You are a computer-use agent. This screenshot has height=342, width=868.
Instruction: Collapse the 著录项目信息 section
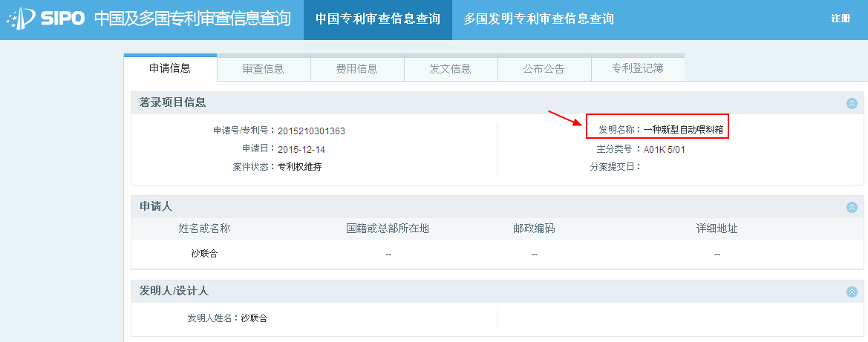852,103
